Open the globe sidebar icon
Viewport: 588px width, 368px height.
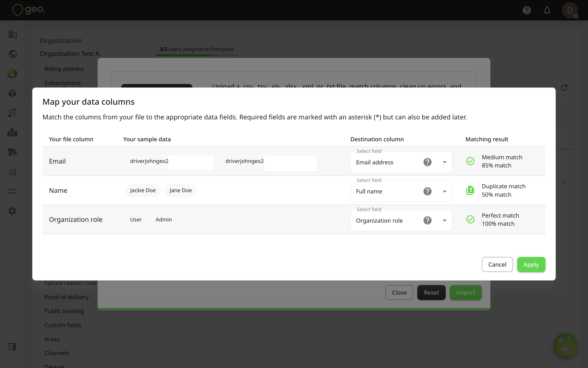(12, 54)
